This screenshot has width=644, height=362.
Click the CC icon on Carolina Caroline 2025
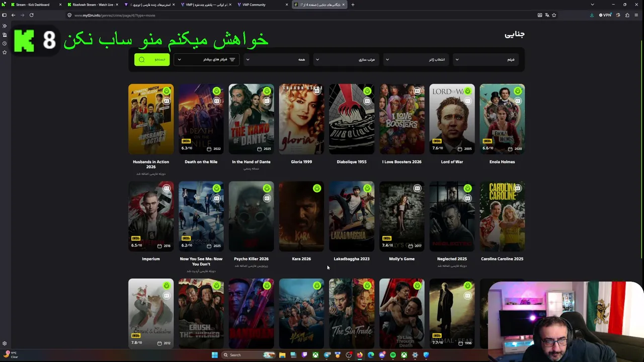pyautogui.click(x=518, y=188)
